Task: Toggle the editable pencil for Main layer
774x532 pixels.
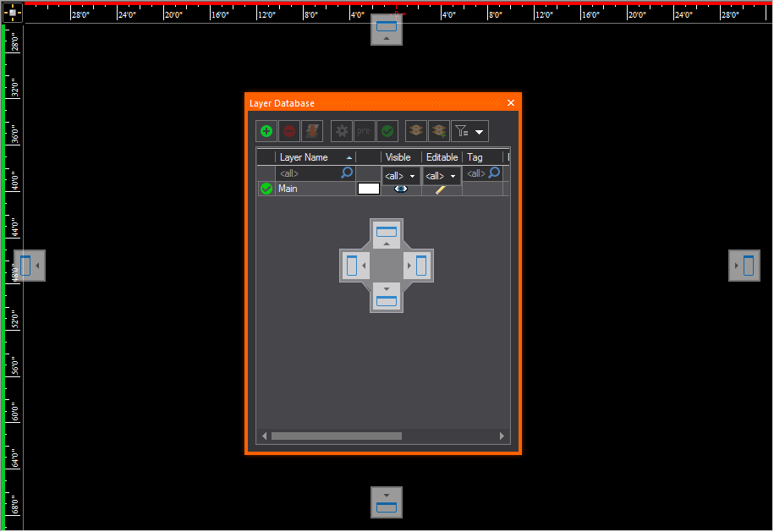Action: point(441,189)
